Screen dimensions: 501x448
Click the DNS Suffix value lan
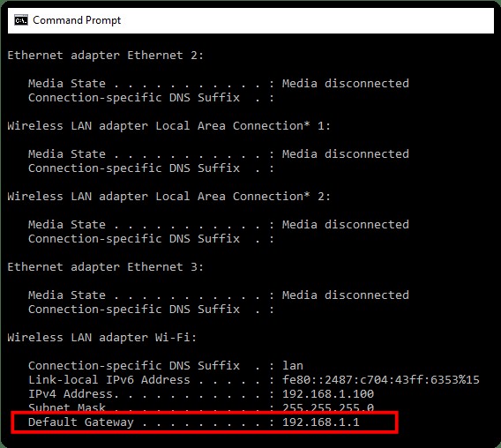point(293,366)
